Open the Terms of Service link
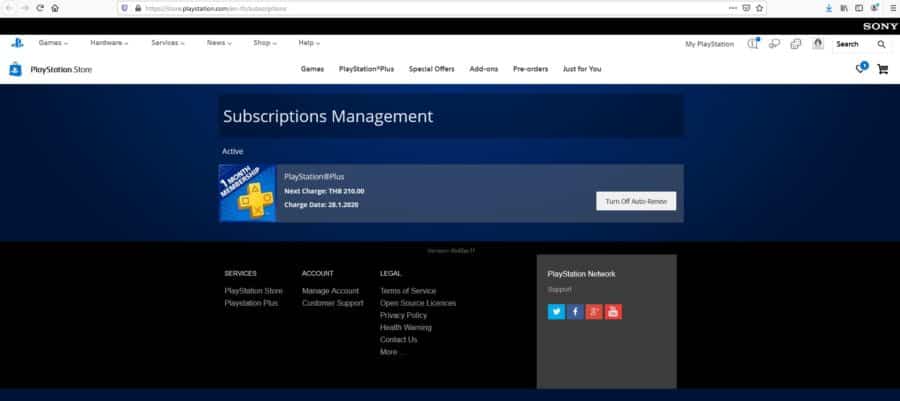 (407, 291)
